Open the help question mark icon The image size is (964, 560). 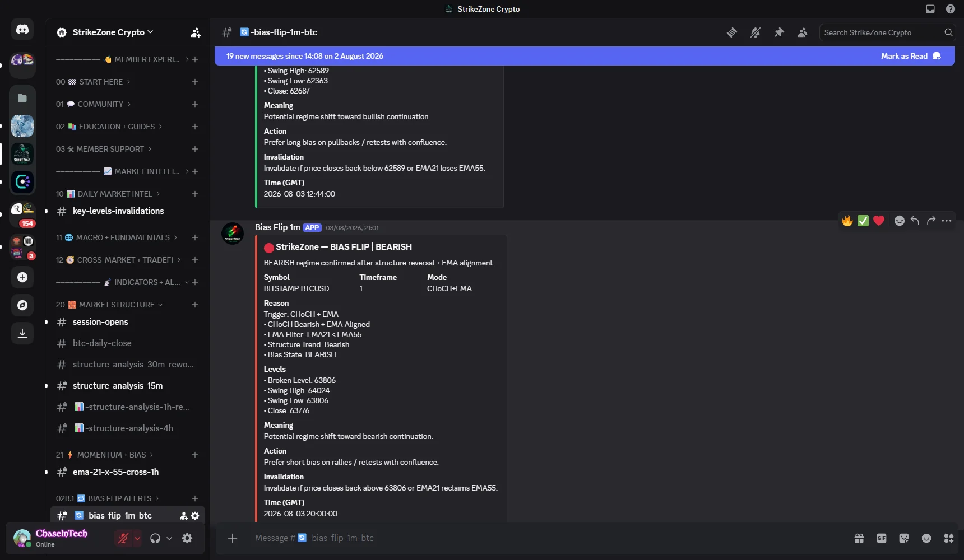pos(951,9)
